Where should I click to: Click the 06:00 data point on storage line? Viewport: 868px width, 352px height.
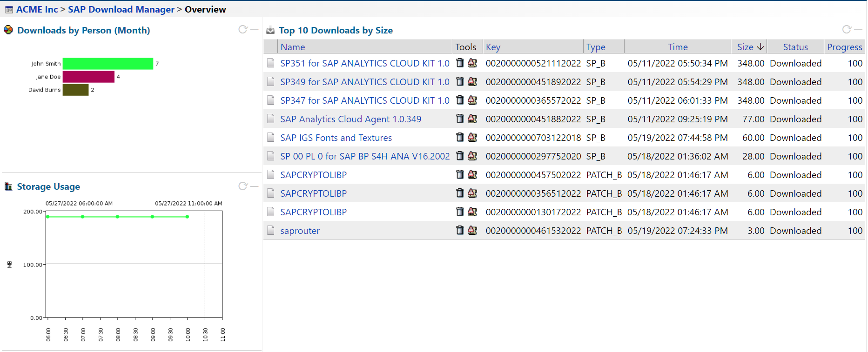click(47, 217)
